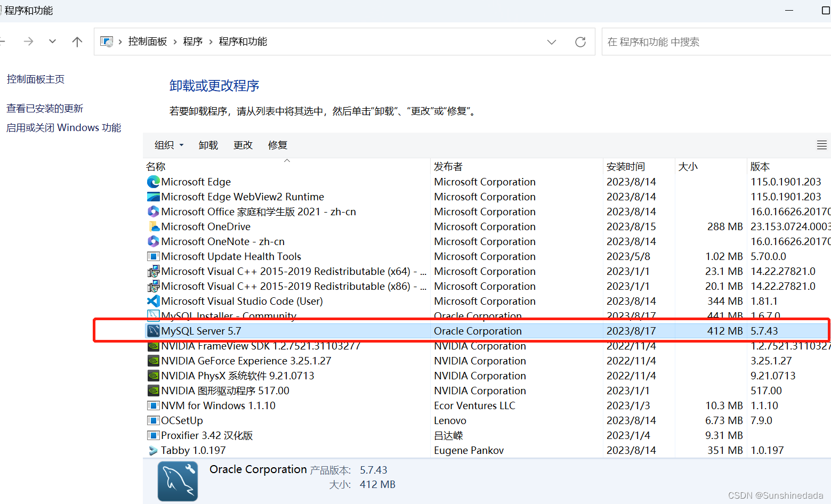The height and width of the screenshot is (504, 831).
Task: Click size value 288 MB
Action: [725, 226]
